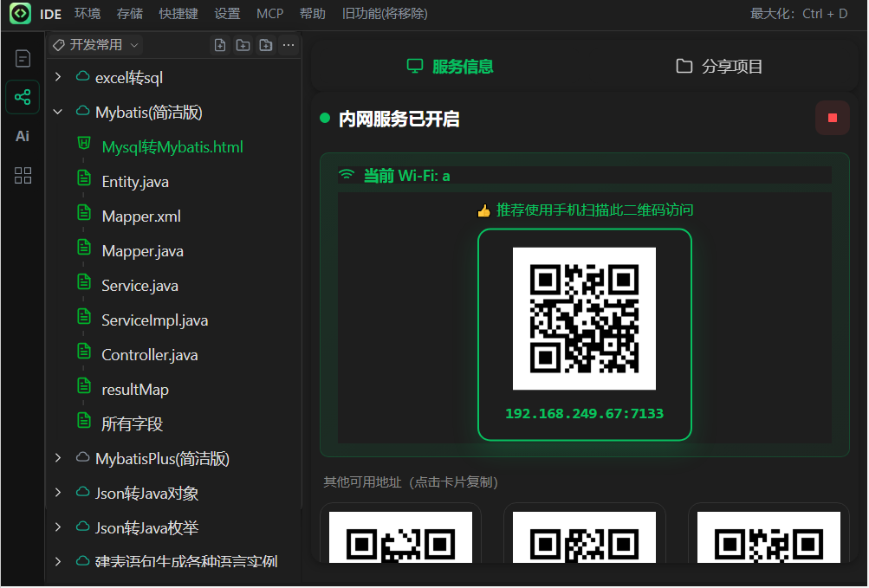Screen dimensions: 869x588
Task: Expand the Json转Java枚举 folder
Action: (x=58, y=527)
